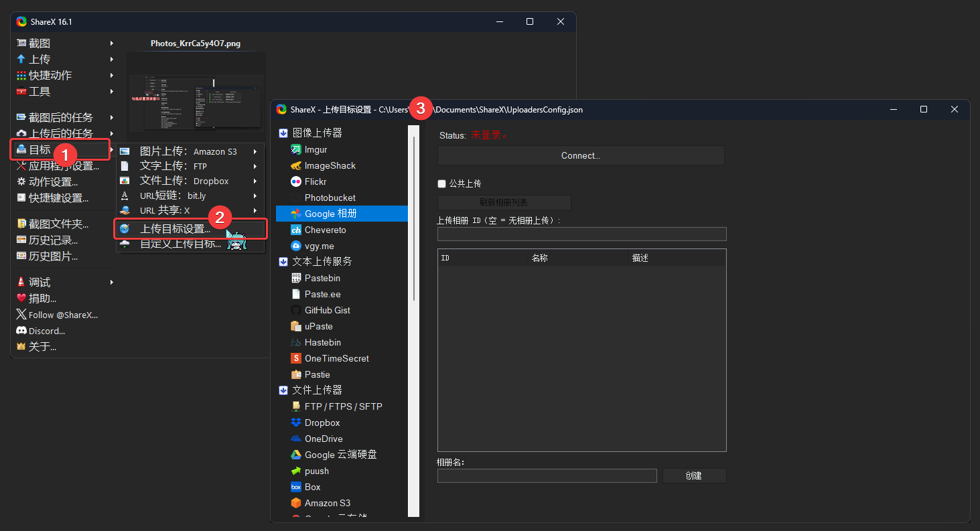The width and height of the screenshot is (980, 531).
Task: Select the Pastie icon
Action: click(296, 374)
